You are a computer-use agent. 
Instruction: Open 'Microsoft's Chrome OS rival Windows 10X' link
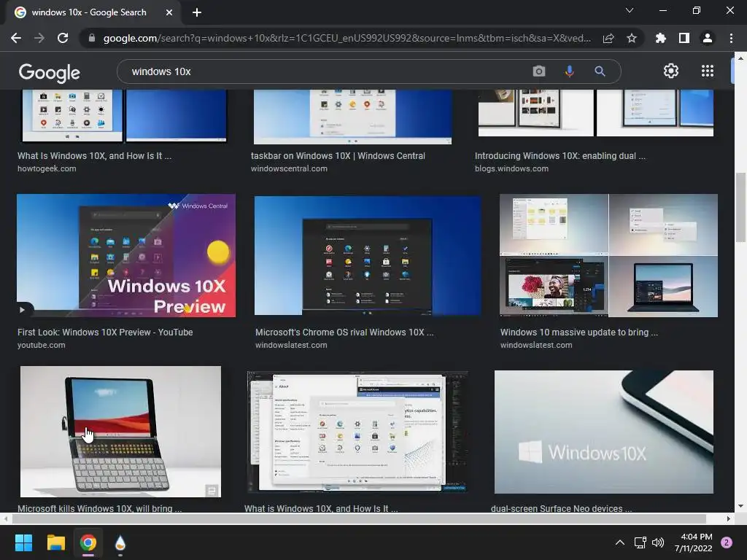click(x=344, y=332)
